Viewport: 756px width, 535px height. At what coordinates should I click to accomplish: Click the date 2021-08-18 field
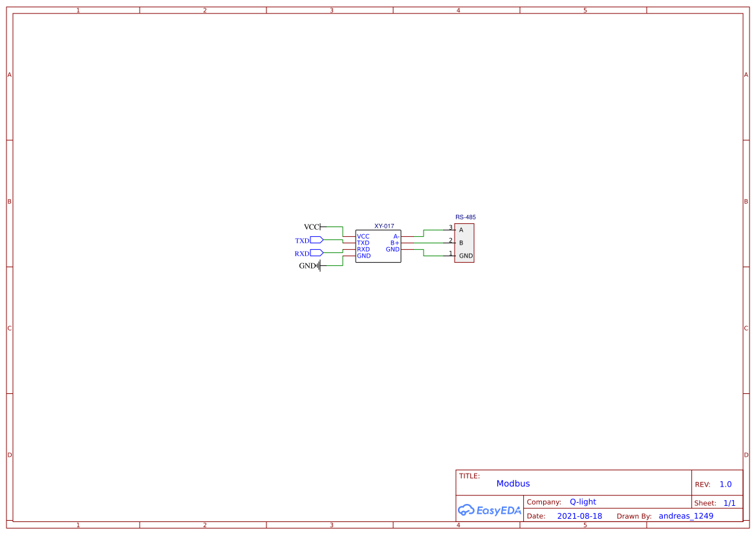click(x=579, y=516)
